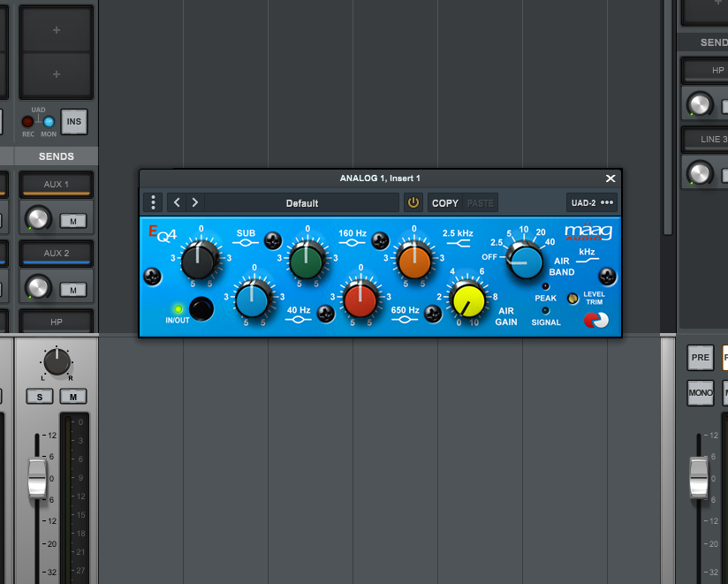Select the yellow AIR GAIN knob
This screenshot has height=584, width=728.
(467, 302)
